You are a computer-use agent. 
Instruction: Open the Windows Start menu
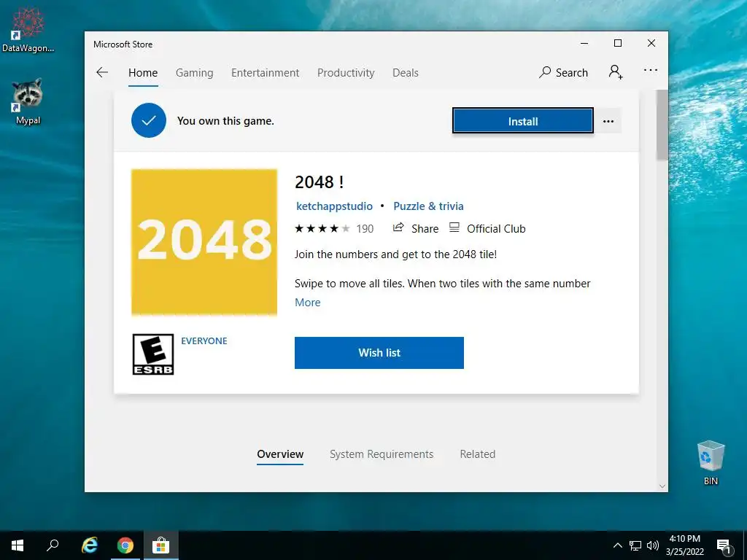point(18,545)
